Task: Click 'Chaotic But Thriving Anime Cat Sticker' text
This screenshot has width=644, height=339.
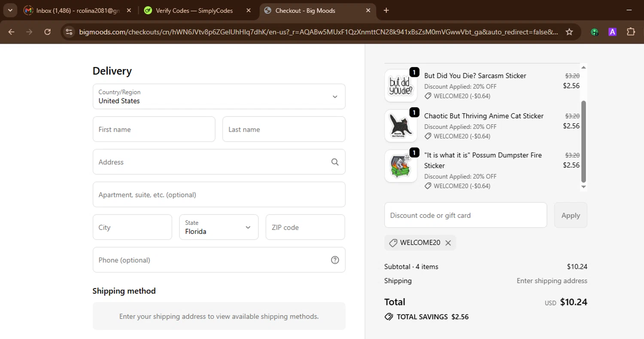Action: (484, 116)
